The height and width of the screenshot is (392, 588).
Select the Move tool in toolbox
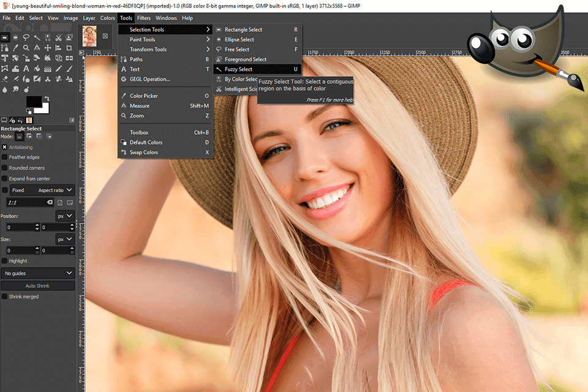coord(48,48)
